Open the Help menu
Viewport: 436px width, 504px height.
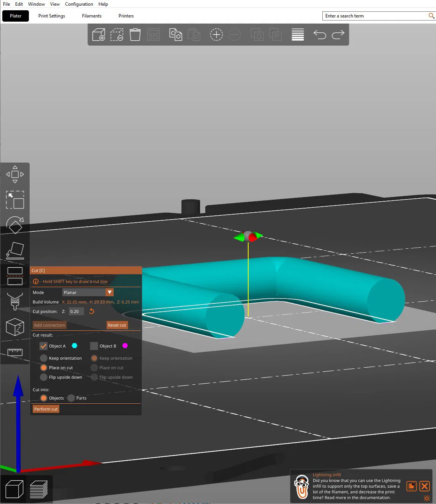103,4
